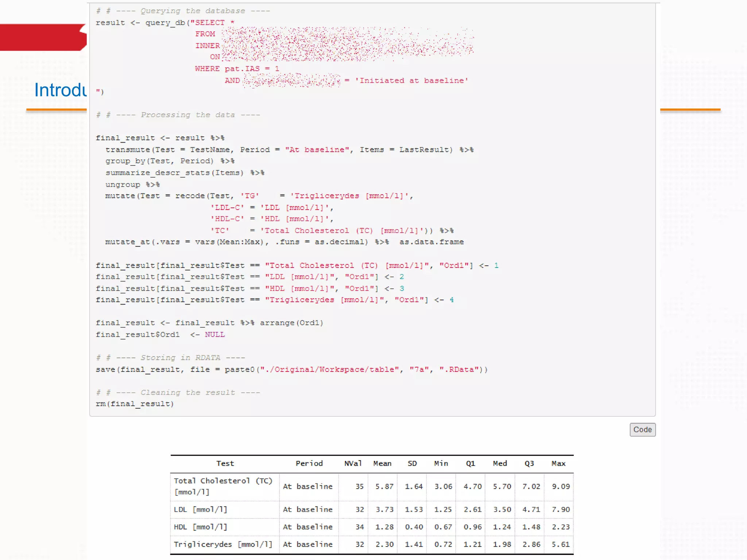The image size is (747, 560).
Task: Click LDL max value 7.90
Action: coord(561,510)
